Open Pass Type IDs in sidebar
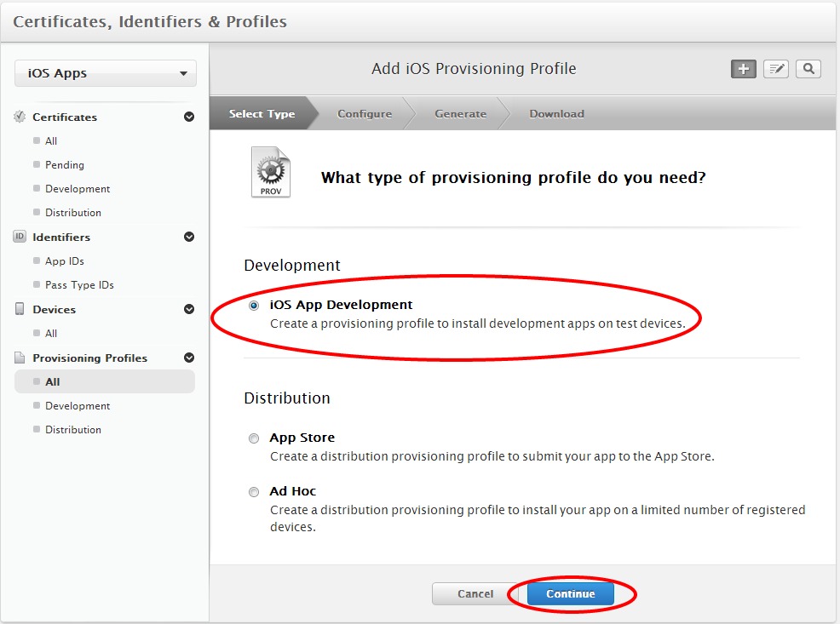 (79, 285)
